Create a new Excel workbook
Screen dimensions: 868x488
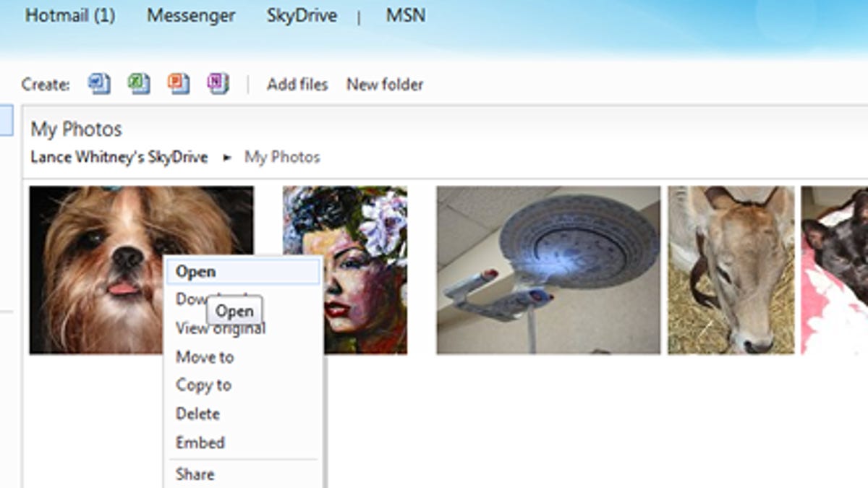(137, 83)
